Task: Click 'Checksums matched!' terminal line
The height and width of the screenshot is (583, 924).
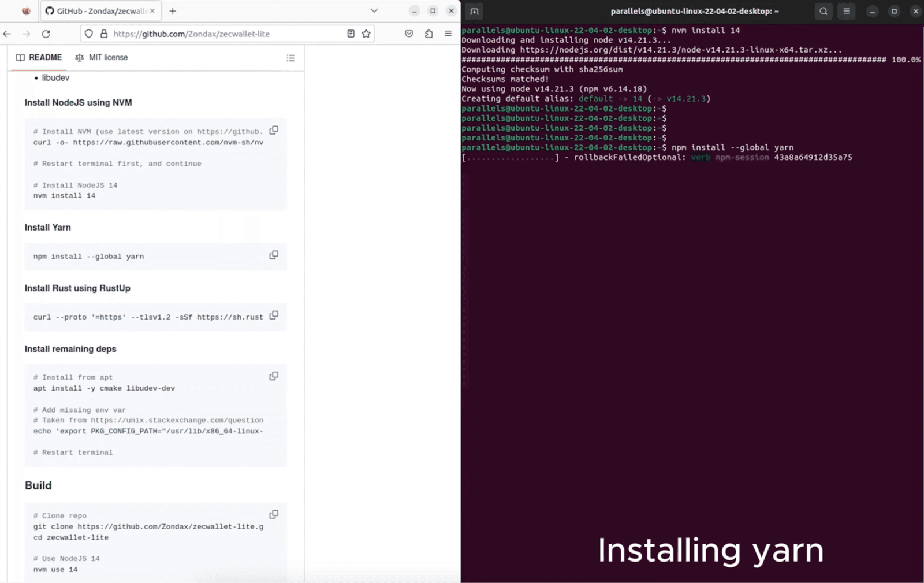Action: [x=505, y=79]
